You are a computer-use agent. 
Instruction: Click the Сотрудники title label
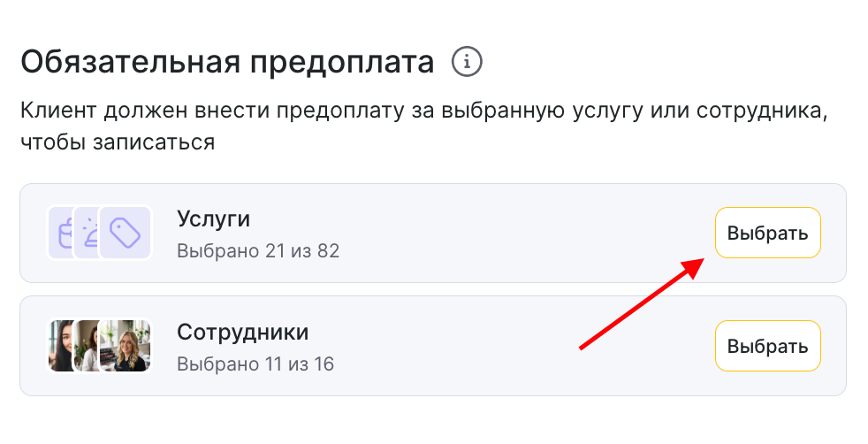click(243, 332)
